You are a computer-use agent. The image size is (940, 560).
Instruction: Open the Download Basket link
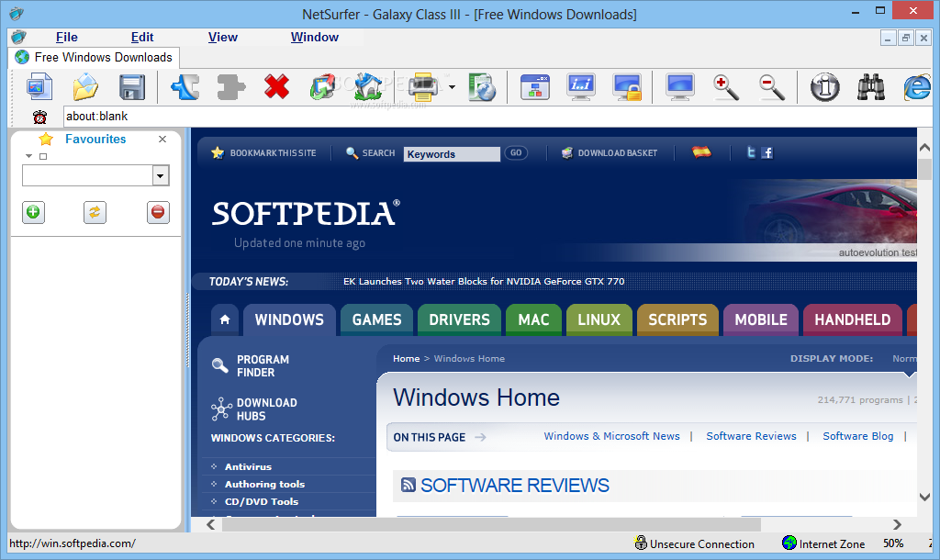coord(610,153)
